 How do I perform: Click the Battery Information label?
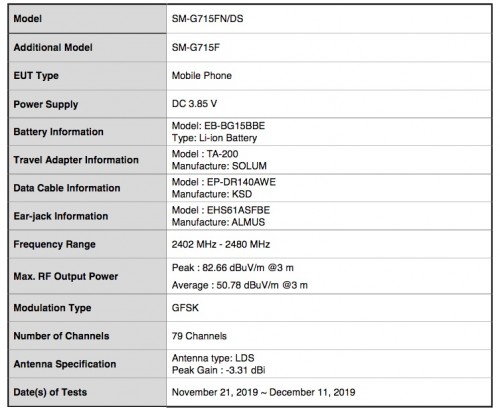tap(58, 132)
